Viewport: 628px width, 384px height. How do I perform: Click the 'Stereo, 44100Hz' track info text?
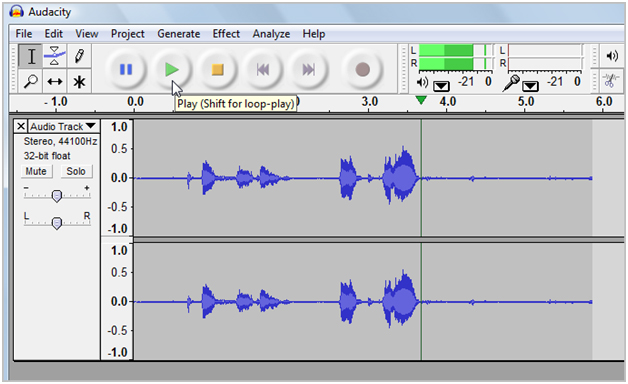(x=60, y=141)
